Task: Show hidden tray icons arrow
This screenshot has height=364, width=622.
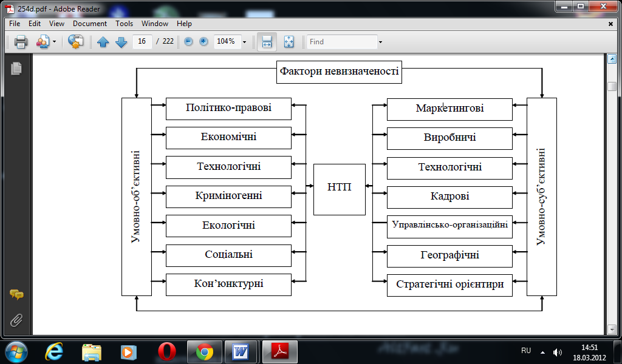Action: pyautogui.click(x=542, y=352)
